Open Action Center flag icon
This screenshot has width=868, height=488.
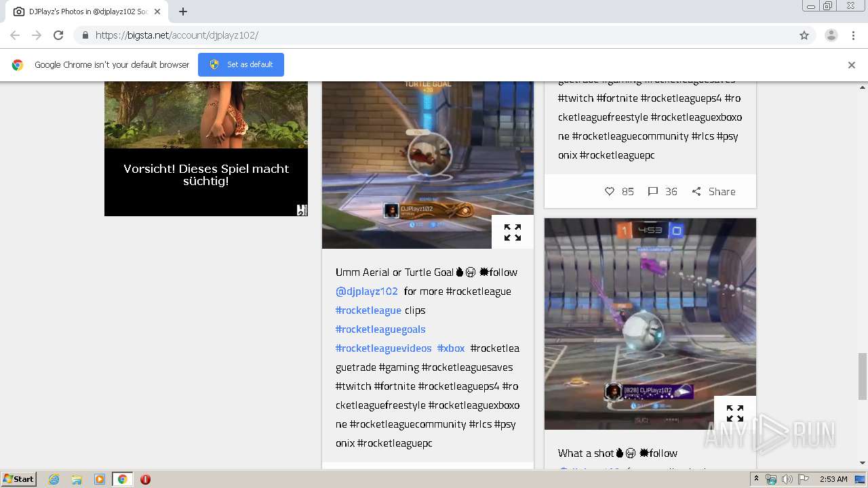pyautogui.click(x=803, y=479)
